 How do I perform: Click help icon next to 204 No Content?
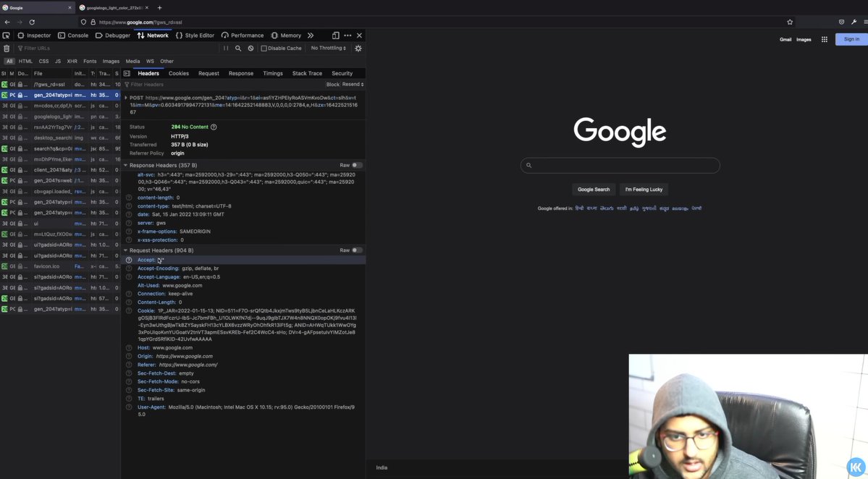point(214,127)
